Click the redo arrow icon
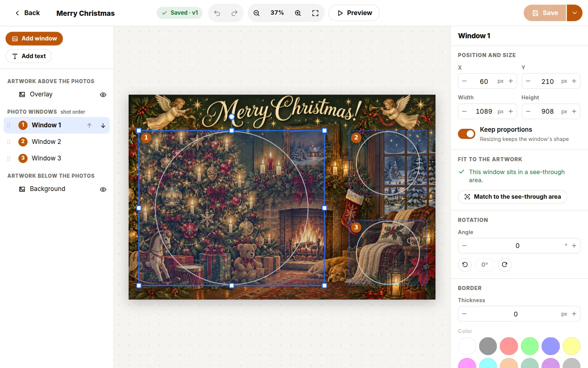 [x=234, y=13]
